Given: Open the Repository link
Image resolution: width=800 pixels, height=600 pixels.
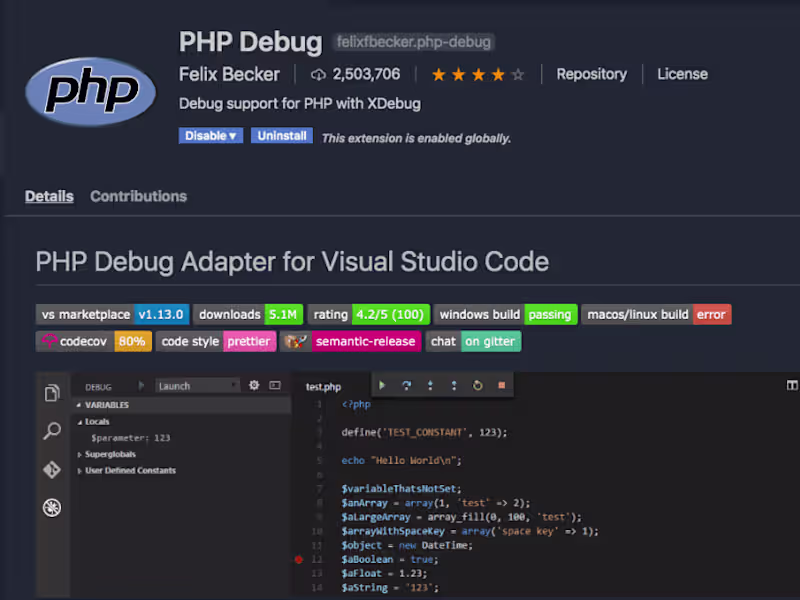Looking at the screenshot, I should (591, 73).
